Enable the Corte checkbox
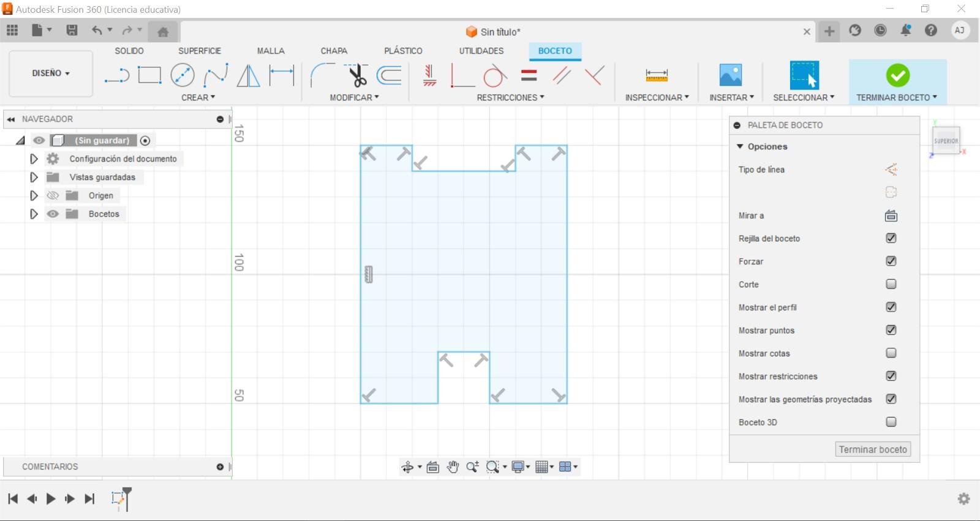 click(891, 284)
